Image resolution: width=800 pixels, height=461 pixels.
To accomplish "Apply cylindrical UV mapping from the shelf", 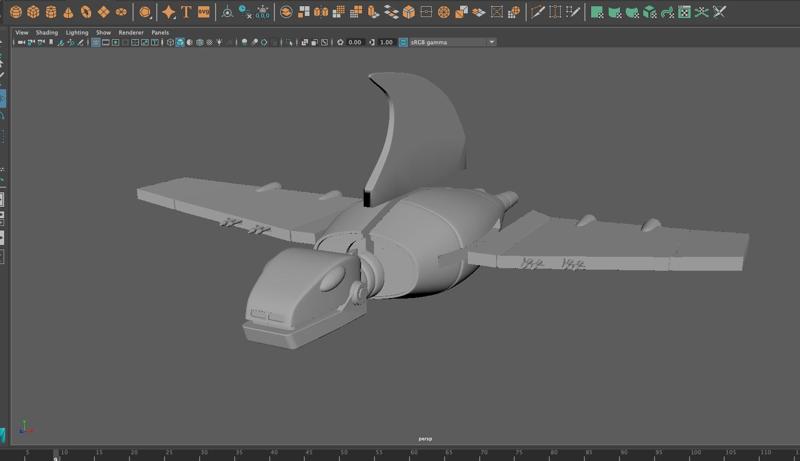I will pyautogui.click(x=615, y=12).
